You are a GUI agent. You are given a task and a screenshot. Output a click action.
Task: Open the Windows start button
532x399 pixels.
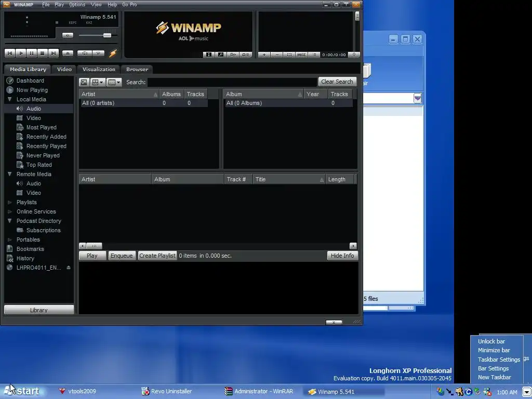22,391
